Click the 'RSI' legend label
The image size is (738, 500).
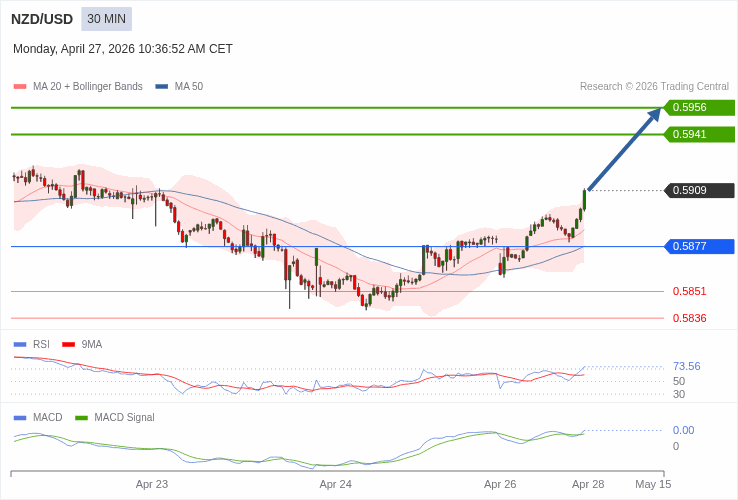coord(41,345)
